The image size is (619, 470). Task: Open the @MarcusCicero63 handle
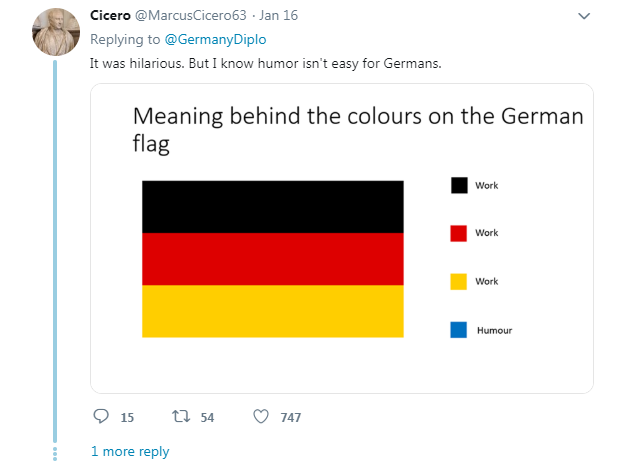coord(191,15)
